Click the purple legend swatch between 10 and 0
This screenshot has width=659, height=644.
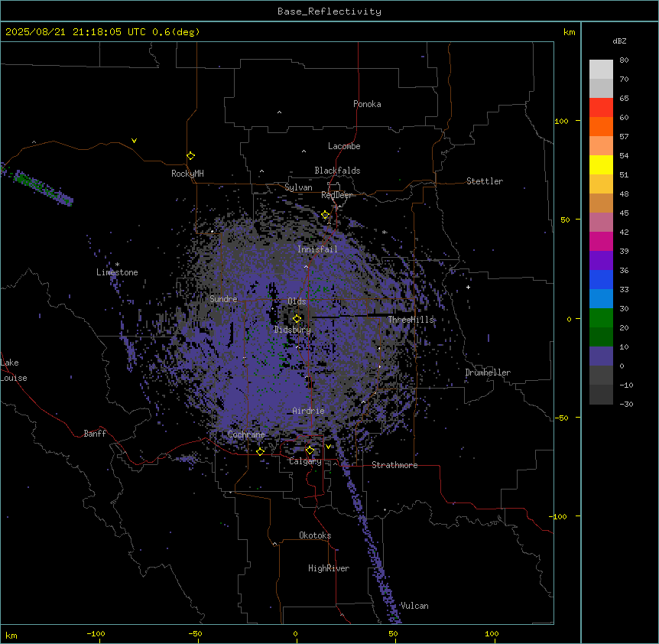(601, 356)
